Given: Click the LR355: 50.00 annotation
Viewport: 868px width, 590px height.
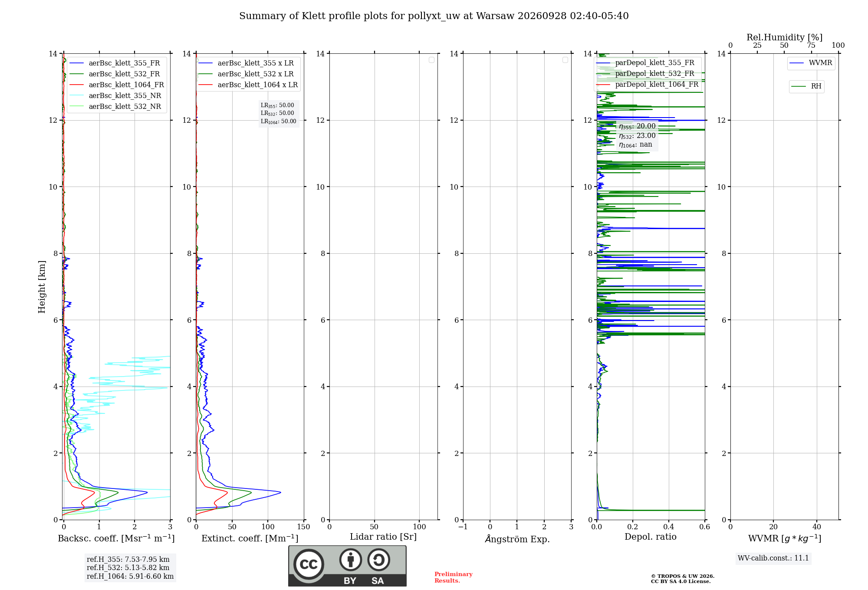Looking at the screenshot, I should [x=277, y=105].
